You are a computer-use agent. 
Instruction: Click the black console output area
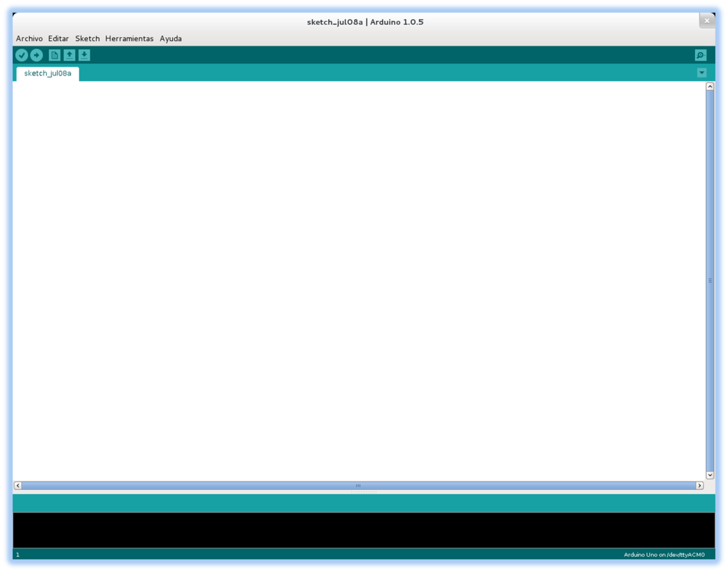(x=364, y=530)
